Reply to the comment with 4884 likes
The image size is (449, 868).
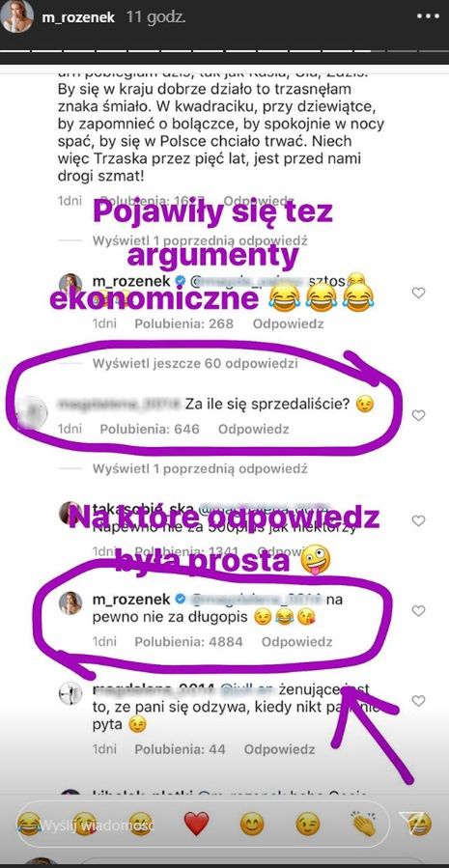coord(296,642)
